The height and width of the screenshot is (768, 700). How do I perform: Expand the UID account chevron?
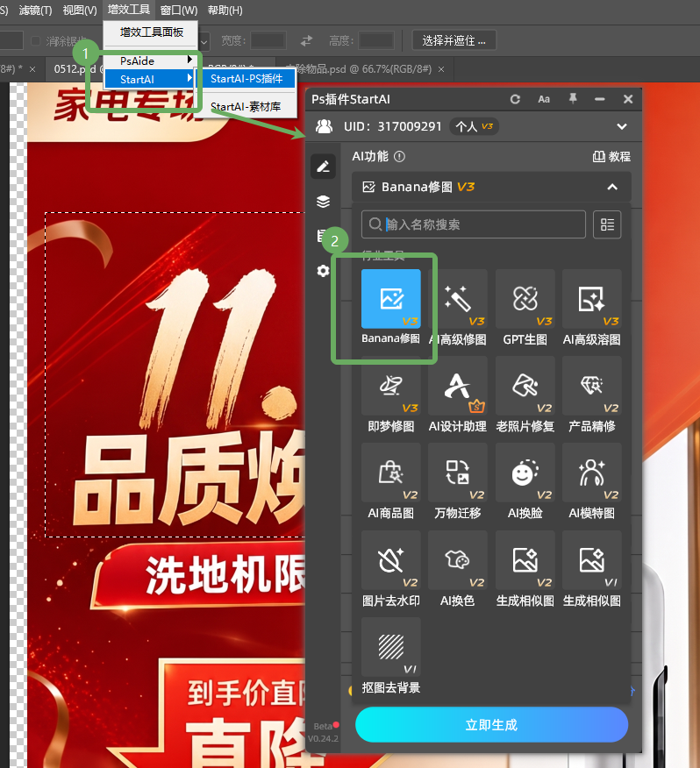click(x=622, y=126)
